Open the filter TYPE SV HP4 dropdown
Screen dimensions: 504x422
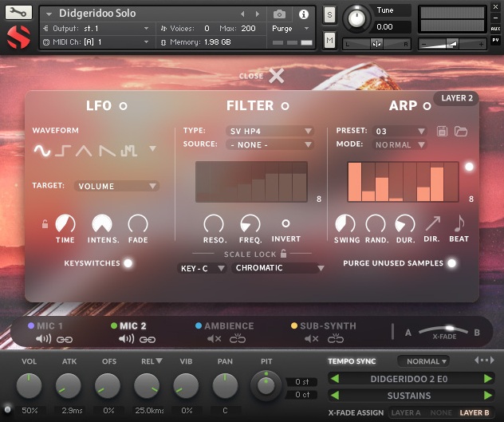click(270, 131)
